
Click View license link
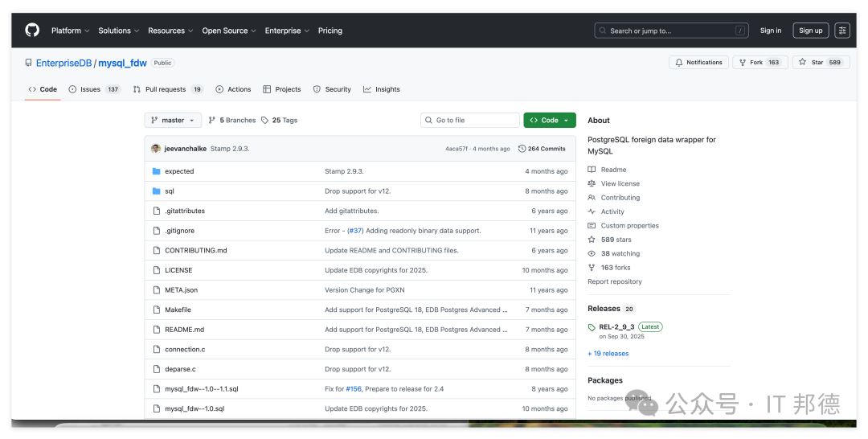click(614, 183)
